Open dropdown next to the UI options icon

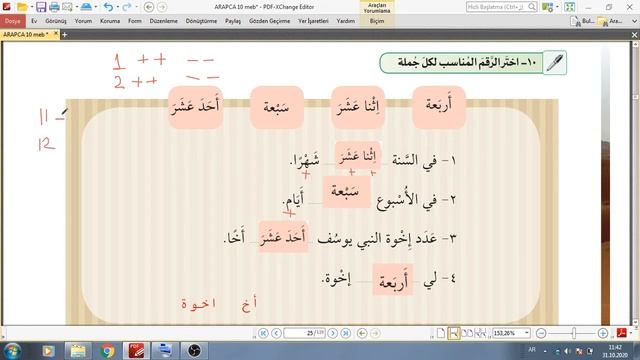[557, 7]
